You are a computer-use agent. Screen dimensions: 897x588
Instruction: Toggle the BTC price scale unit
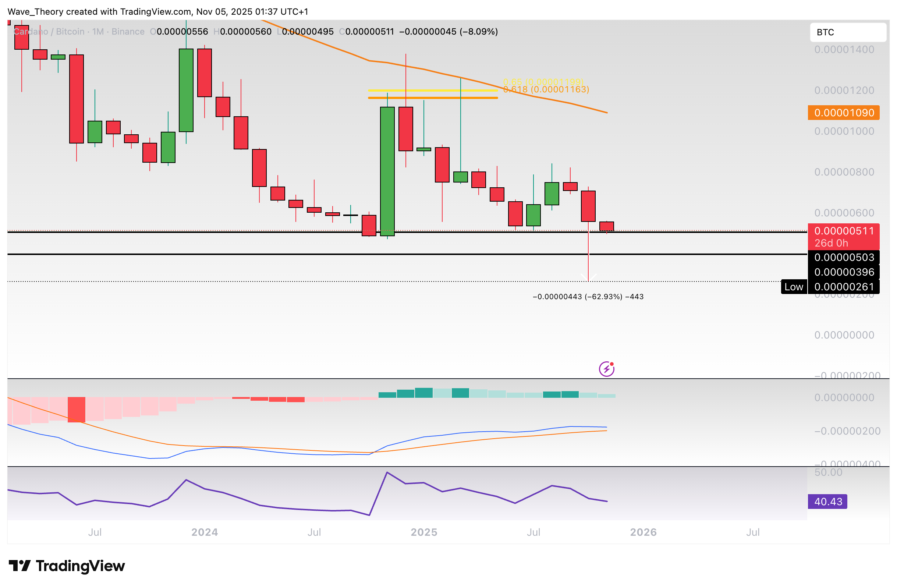coord(848,32)
